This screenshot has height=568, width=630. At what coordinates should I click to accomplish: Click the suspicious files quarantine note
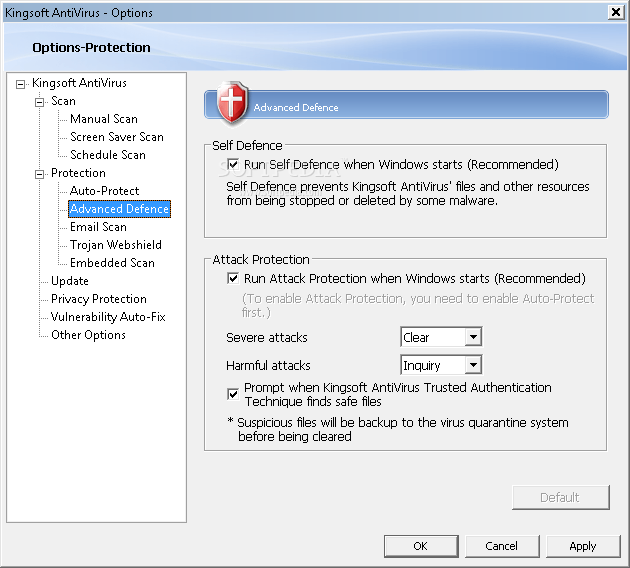398,429
